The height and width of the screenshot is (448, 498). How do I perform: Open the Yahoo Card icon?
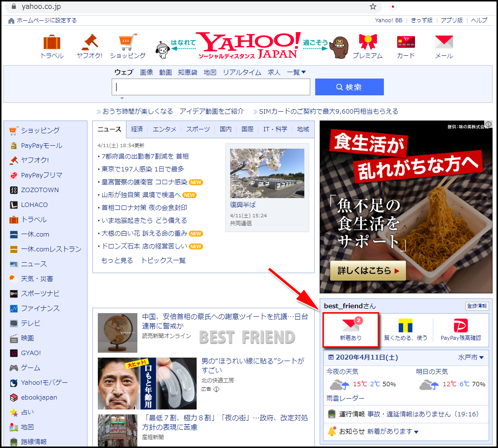[x=406, y=42]
